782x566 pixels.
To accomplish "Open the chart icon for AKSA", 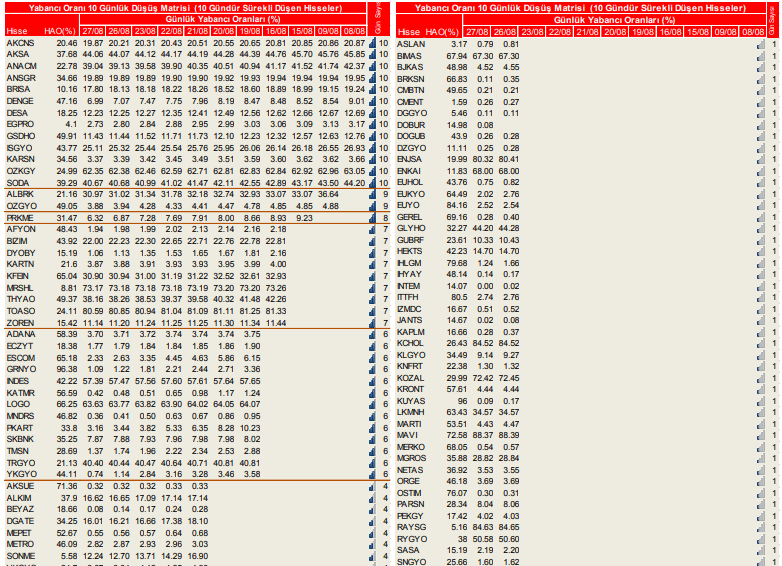I will [x=372, y=54].
